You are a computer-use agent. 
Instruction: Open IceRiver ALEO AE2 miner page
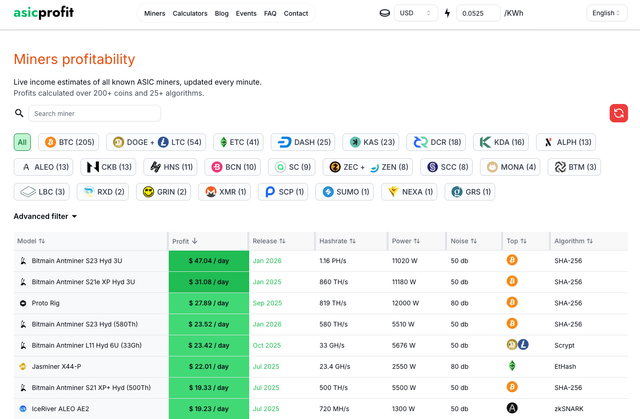(60, 408)
